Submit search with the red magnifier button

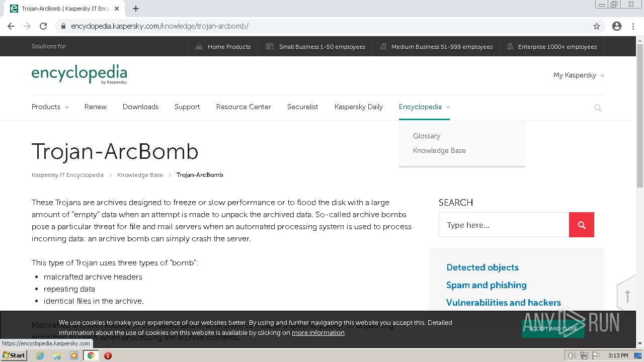(582, 225)
